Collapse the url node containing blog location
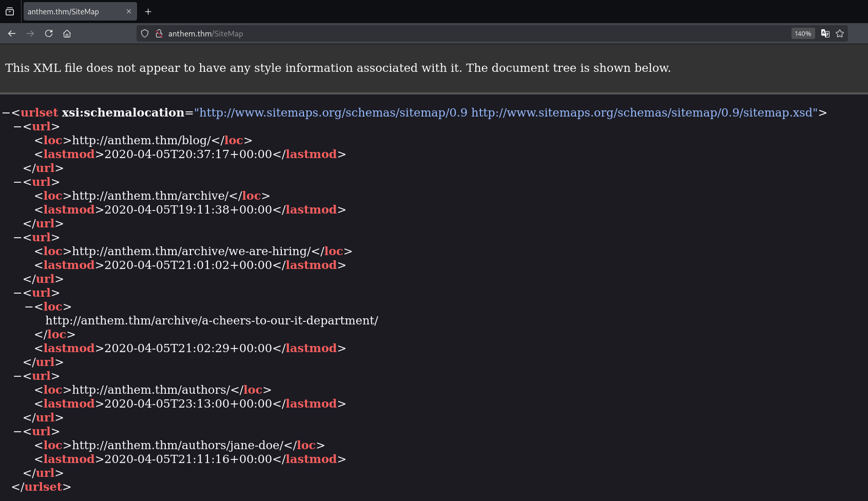Screen dimensions: 868x501 (x=17, y=127)
